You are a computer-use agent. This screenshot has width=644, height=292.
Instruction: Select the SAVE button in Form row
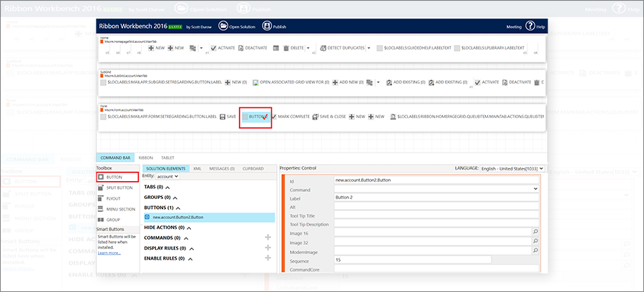tap(228, 117)
